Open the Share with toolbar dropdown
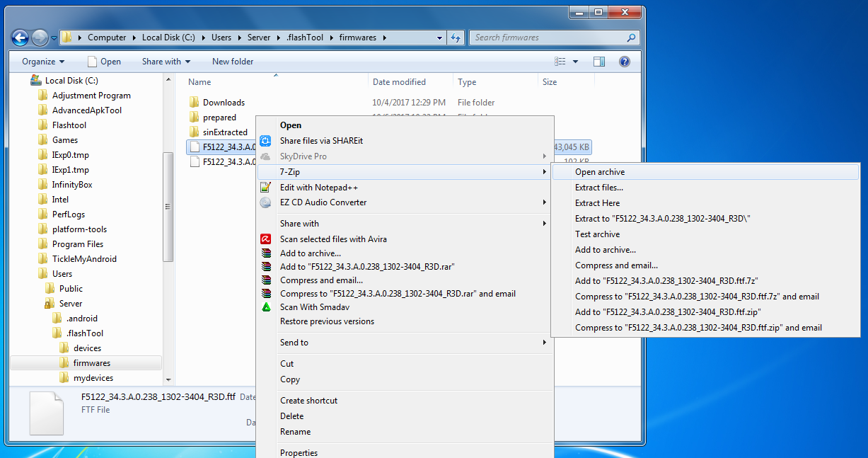The image size is (868, 458). [x=166, y=62]
